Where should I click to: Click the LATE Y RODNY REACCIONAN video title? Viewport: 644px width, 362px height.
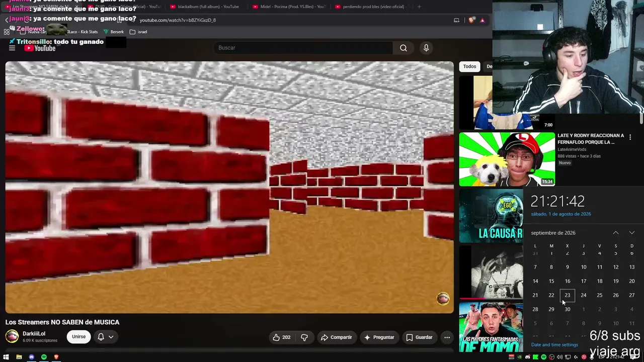click(x=591, y=139)
